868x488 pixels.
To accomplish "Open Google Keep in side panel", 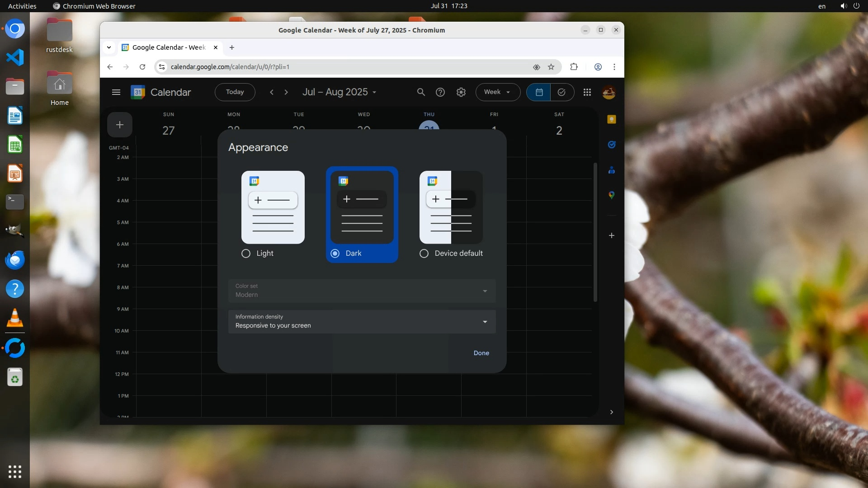I will click(611, 119).
